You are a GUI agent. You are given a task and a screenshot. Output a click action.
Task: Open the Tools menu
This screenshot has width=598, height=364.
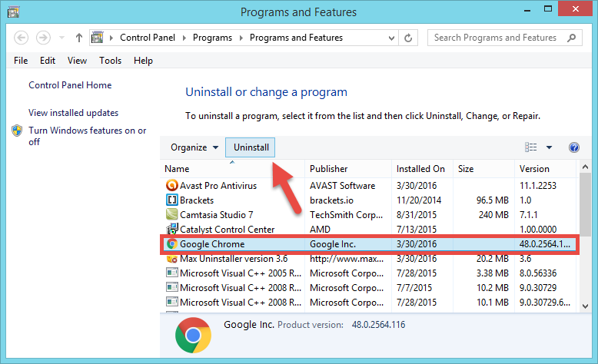pyautogui.click(x=110, y=61)
